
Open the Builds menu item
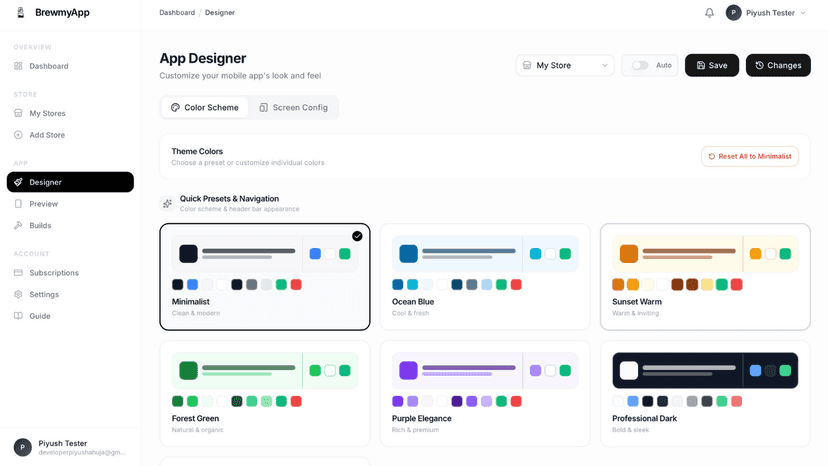tap(70, 225)
